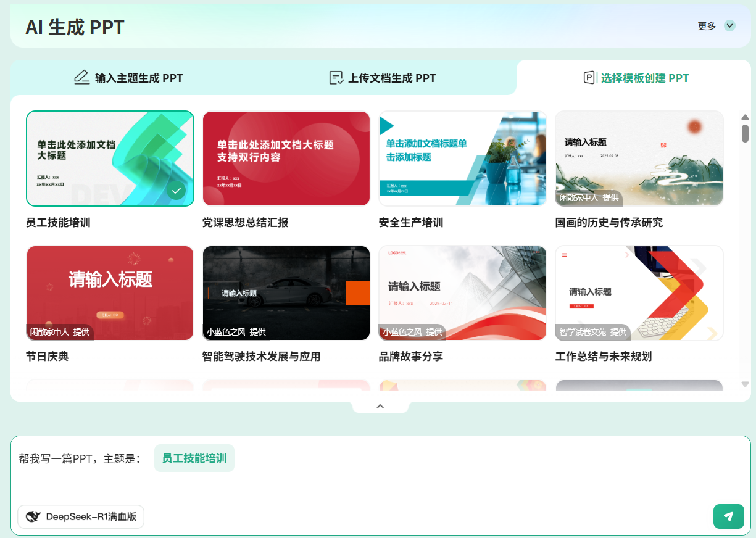Viewport: 756px width, 538px height.
Task: Click the 帮我写一篇PPT，主题是 prompt text
Action: pos(80,458)
